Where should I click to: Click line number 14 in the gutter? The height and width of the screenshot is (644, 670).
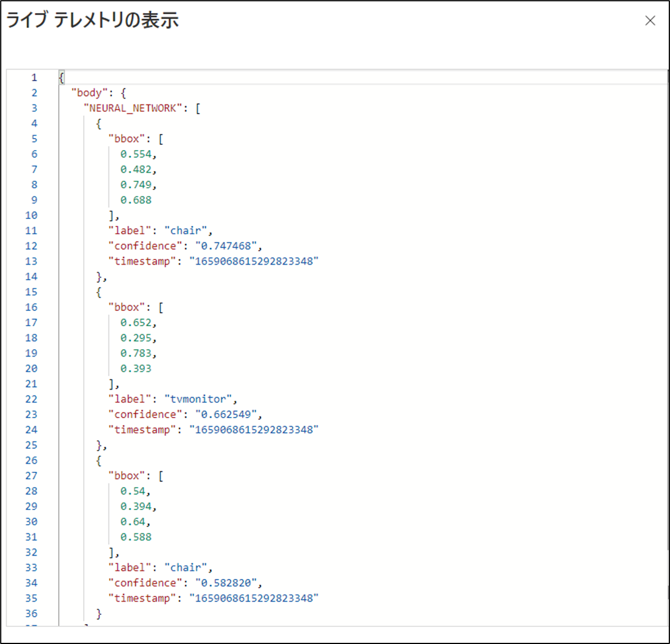[x=31, y=277]
